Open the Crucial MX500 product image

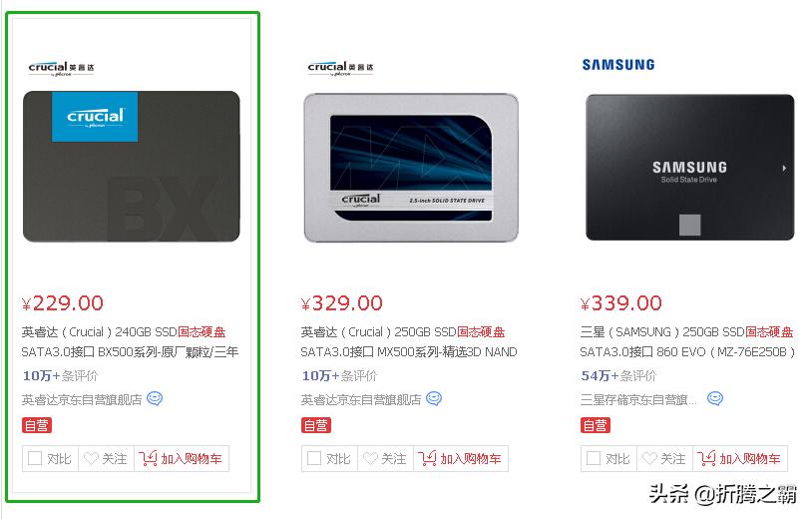(x=411, y=168)
